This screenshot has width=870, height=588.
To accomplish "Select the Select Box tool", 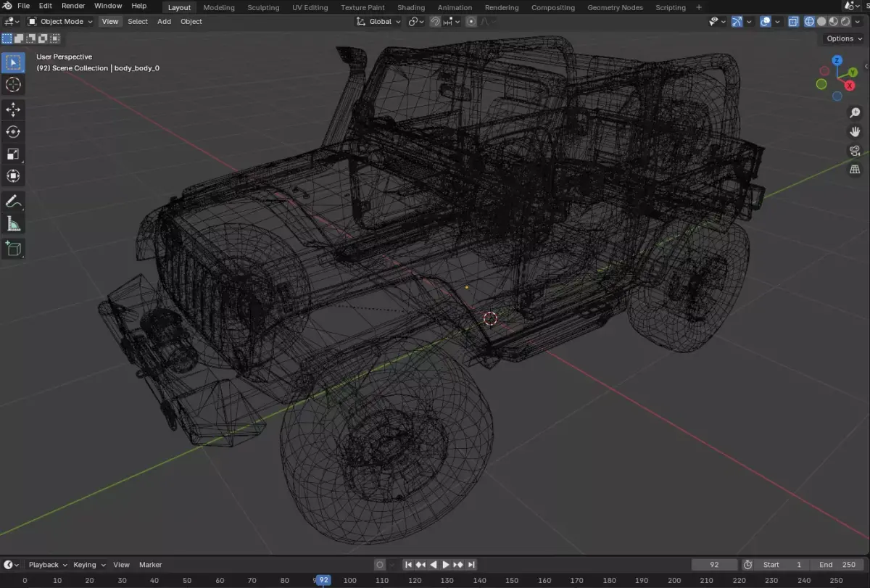I will pyautogui.click(x=13, y=62).
